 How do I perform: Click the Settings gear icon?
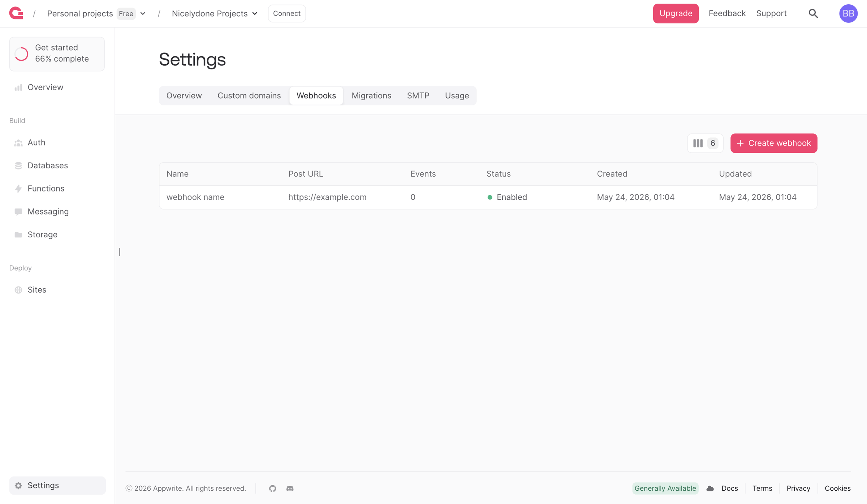click(18, 485)
